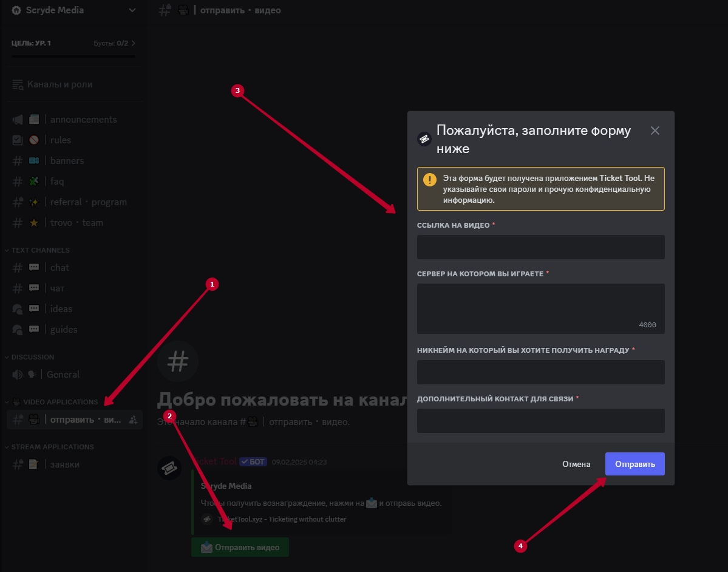Expand server boost goal arrow
Image resolution: width=728 pixels, height=572 pixels.
[x=134, y=43]
